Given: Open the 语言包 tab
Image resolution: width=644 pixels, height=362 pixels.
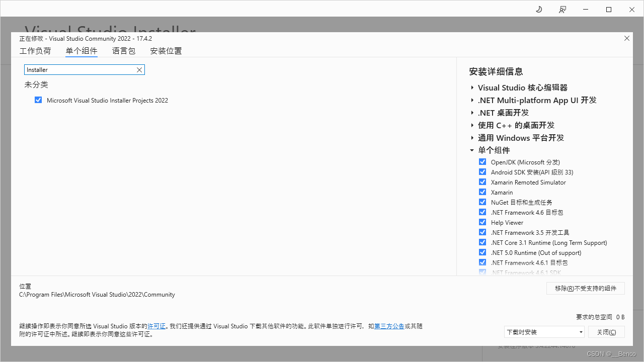Looking at the screenshot, I should point(124,50).
